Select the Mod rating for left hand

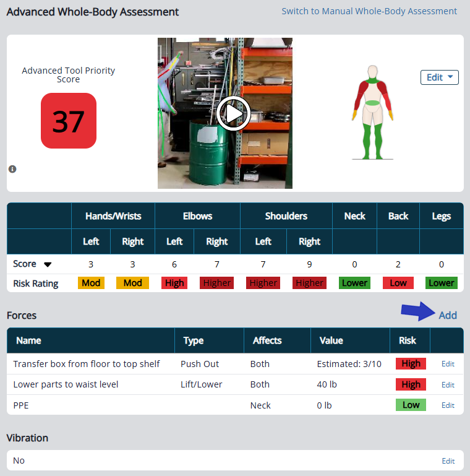point(91,283)
